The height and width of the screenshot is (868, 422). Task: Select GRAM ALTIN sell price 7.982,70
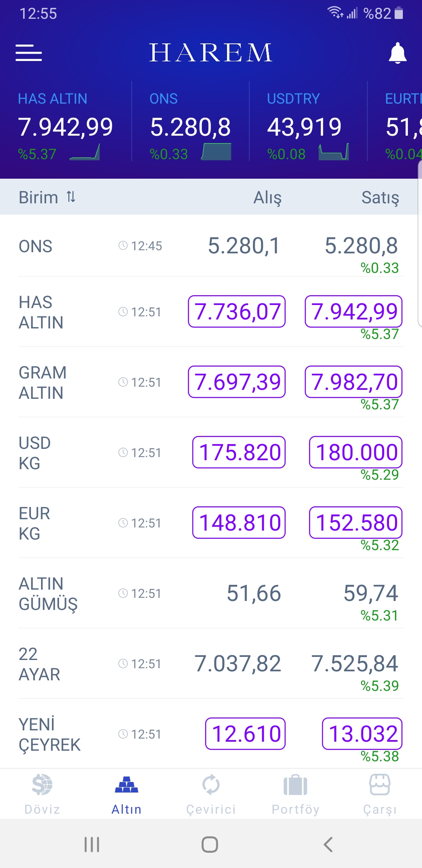(x=354, y=382)
